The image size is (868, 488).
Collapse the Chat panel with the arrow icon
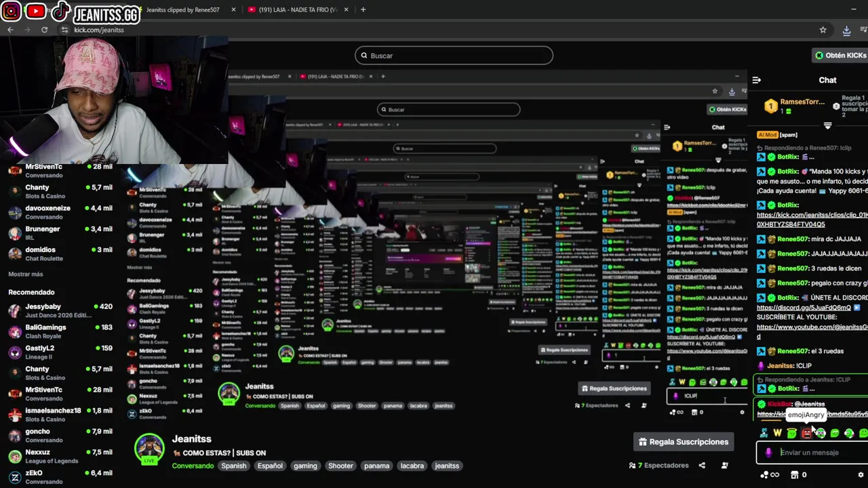[x=757, y=80]
